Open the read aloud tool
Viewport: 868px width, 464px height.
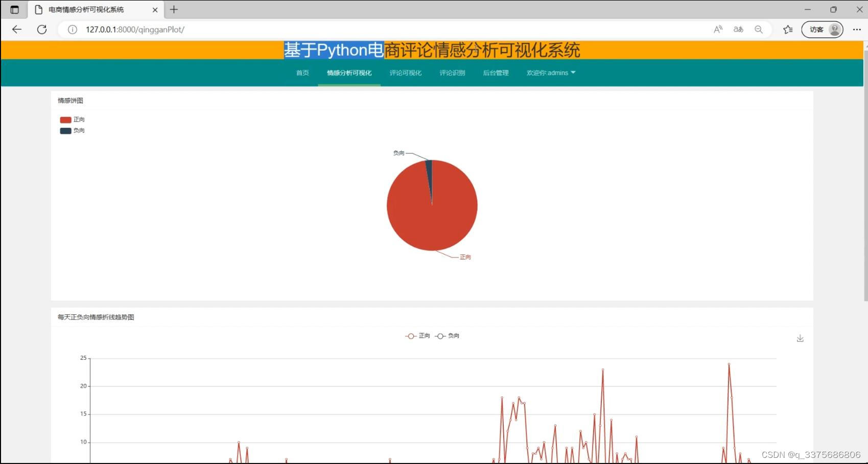(x=718, y=30)
